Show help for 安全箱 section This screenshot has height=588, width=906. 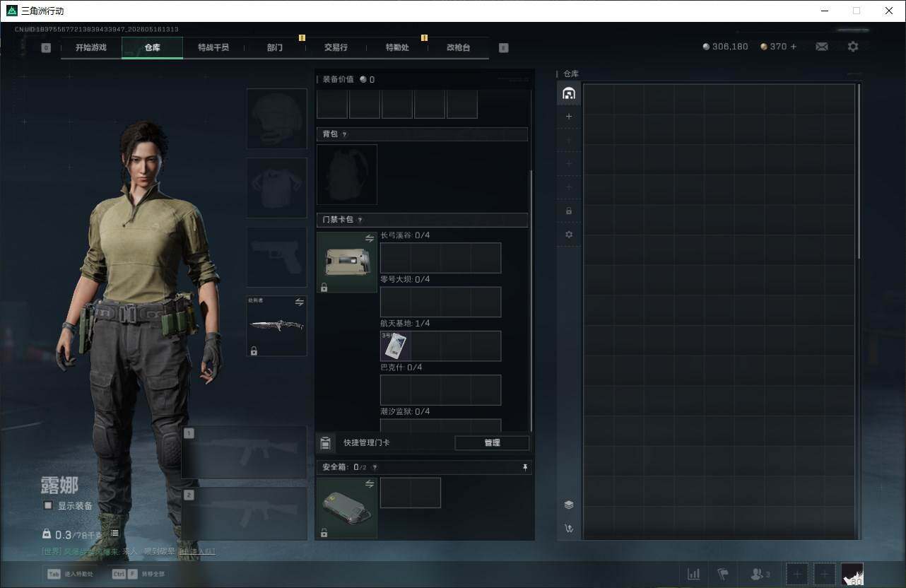(375, 468)
